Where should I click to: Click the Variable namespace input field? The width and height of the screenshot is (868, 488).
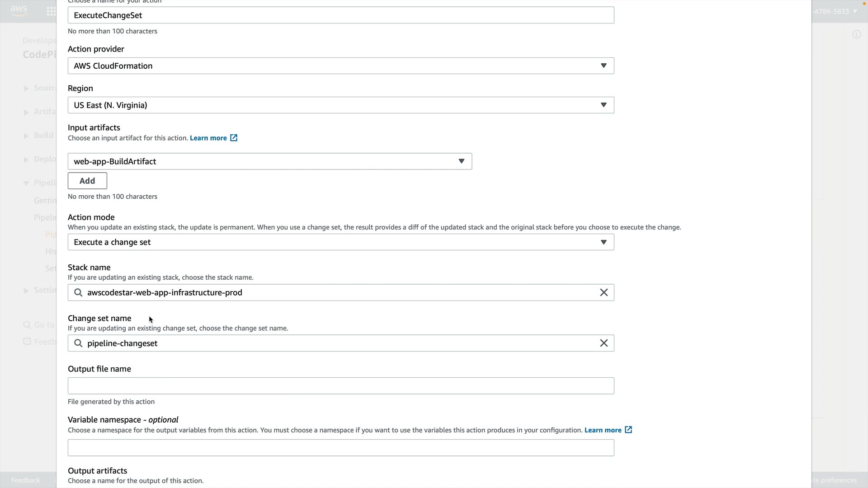(x=340, y=448)
